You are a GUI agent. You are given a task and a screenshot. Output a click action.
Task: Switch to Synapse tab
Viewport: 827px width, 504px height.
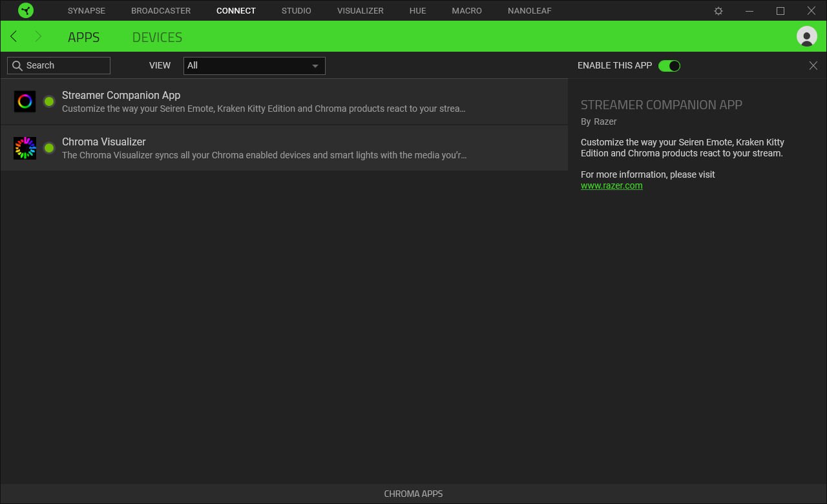click(87, 11)
